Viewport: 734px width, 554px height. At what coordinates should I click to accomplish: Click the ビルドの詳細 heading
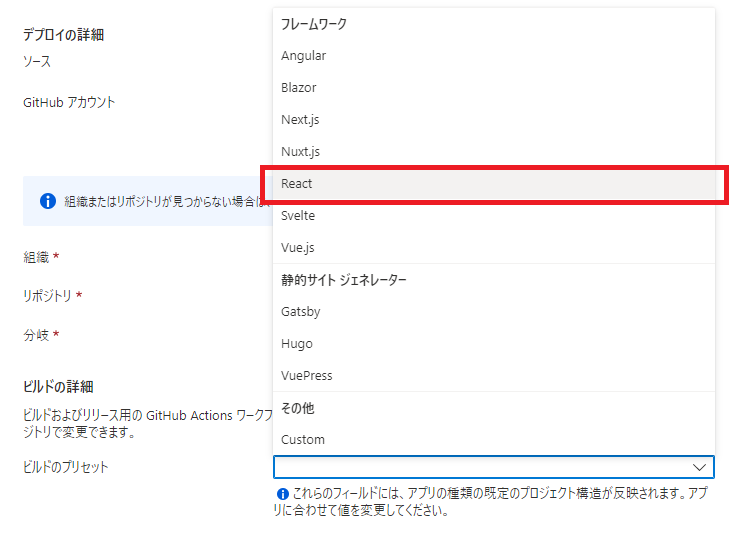click(x=58, y=386)
